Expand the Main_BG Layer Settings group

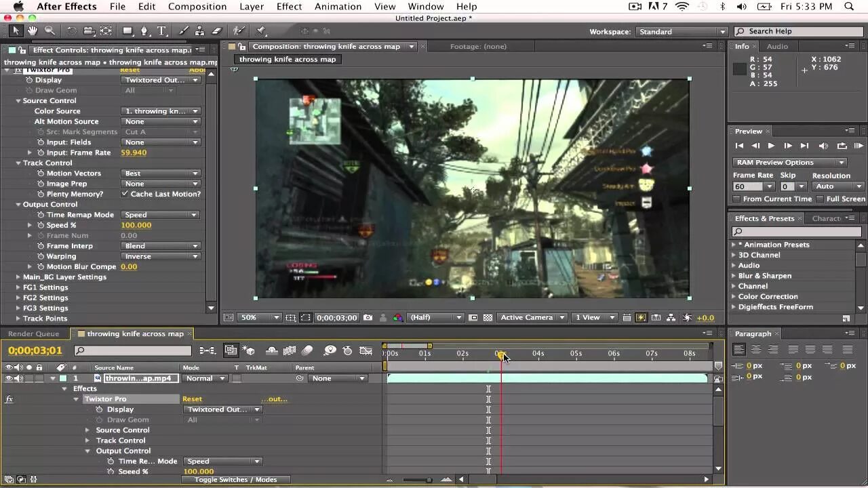(x=18, y=277)
